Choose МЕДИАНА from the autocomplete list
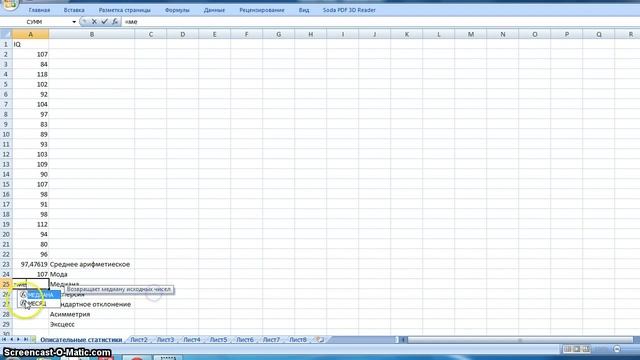The height and width of the screenshot is (360, 640). (40, 295)
